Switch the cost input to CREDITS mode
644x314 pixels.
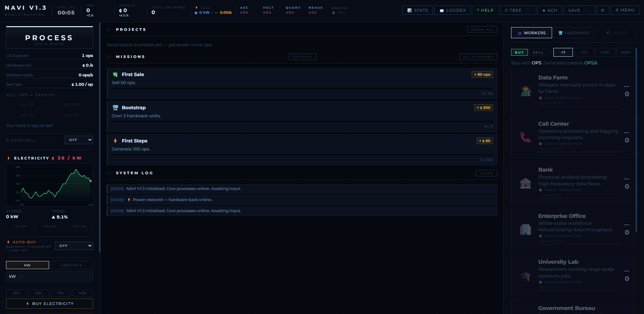pos(71,265)
